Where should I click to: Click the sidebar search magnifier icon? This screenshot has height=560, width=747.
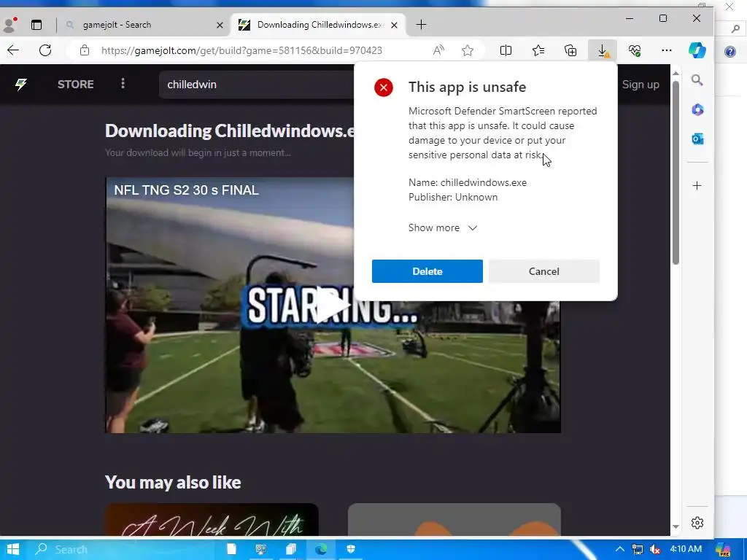(697, 80)
